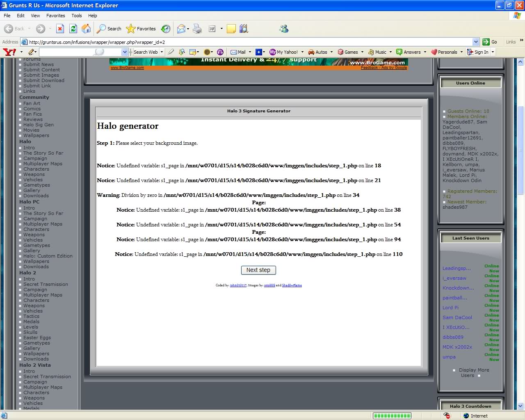Open the Yahoo logo dropdown arrow
This screenshot has height=420, width=525.
point(21,52)
